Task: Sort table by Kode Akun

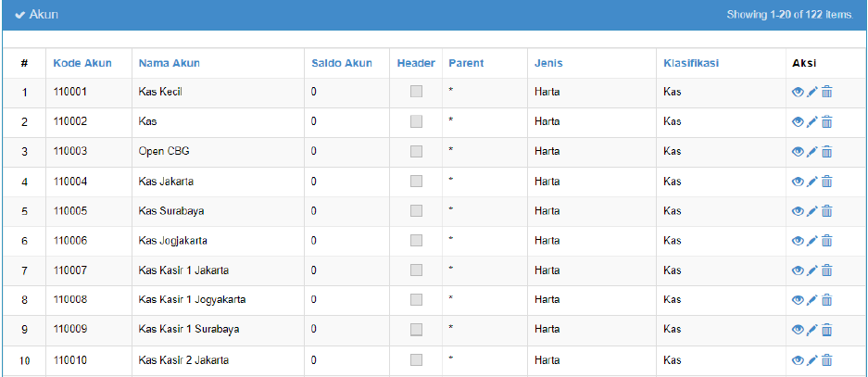Action: pyautogui.click(x=82, y=63)
